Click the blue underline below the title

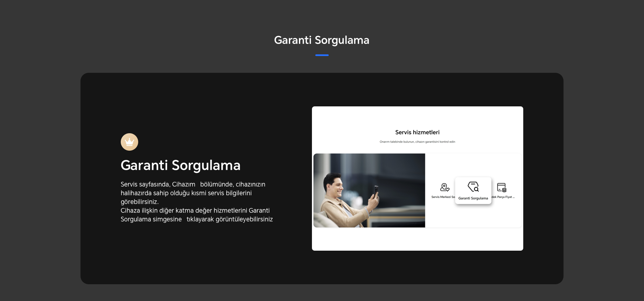(322, 55)
